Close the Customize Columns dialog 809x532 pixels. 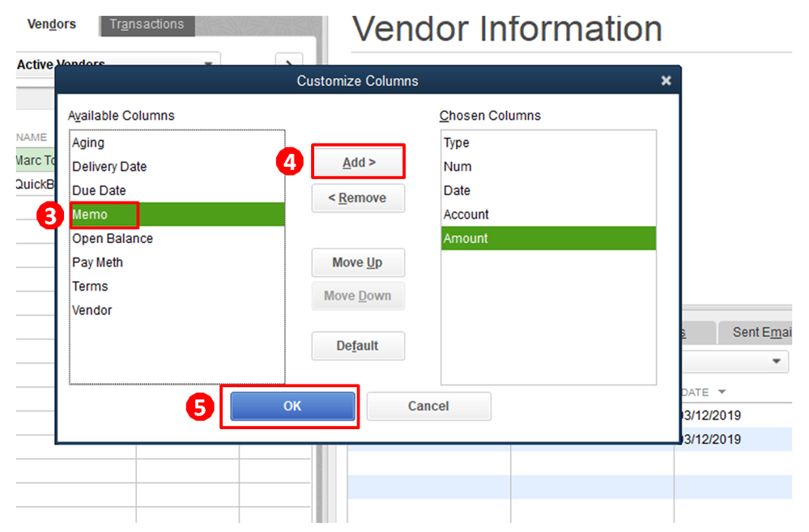[666, 80]
